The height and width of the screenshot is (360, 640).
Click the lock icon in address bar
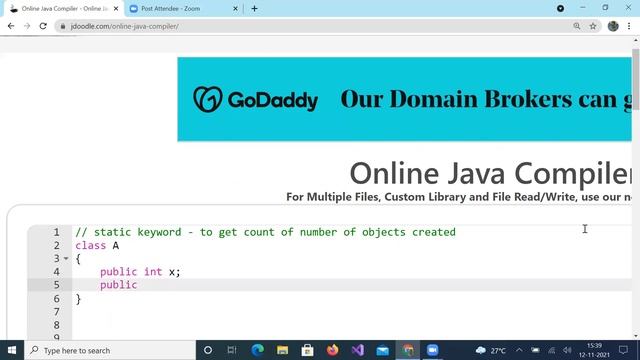pyautogui.click(x=62, y=26)
